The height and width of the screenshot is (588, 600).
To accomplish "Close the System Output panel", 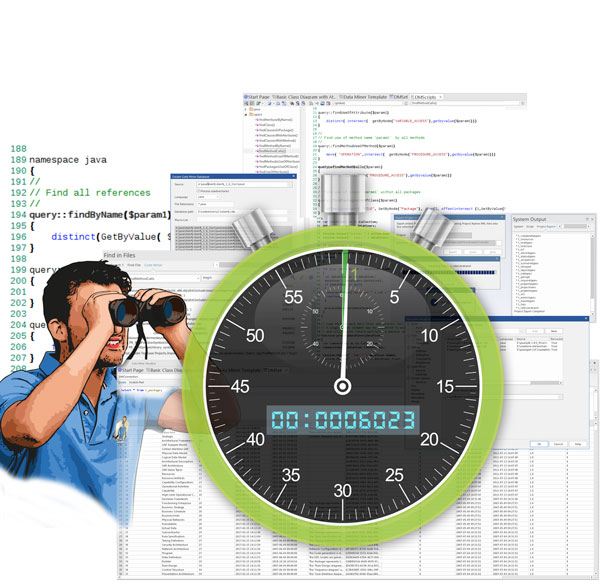I will 590,218.
